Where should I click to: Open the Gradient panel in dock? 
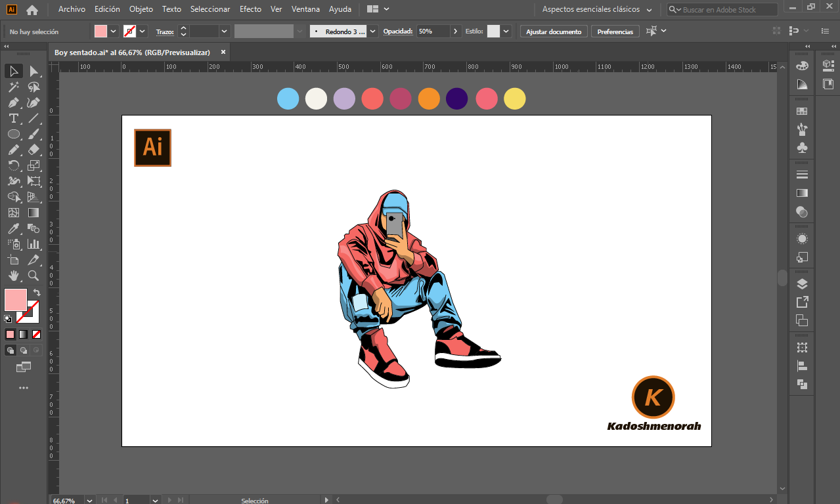(802, 194)
